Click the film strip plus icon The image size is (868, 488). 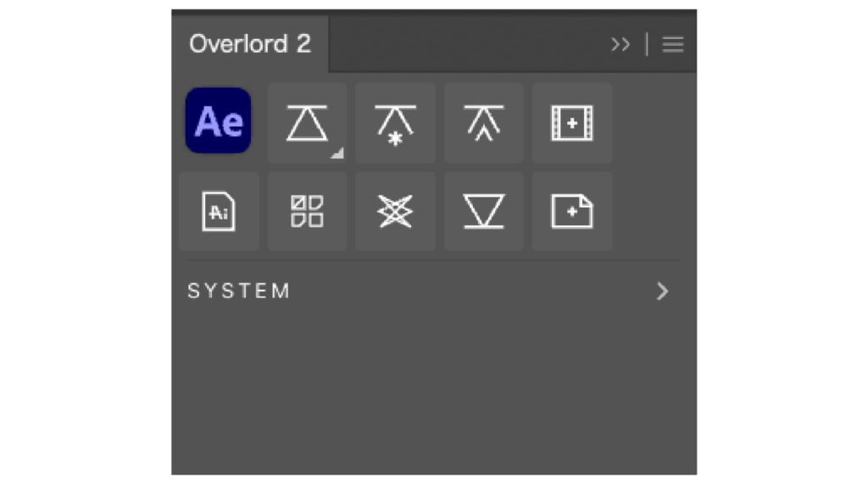pos(572,123)
